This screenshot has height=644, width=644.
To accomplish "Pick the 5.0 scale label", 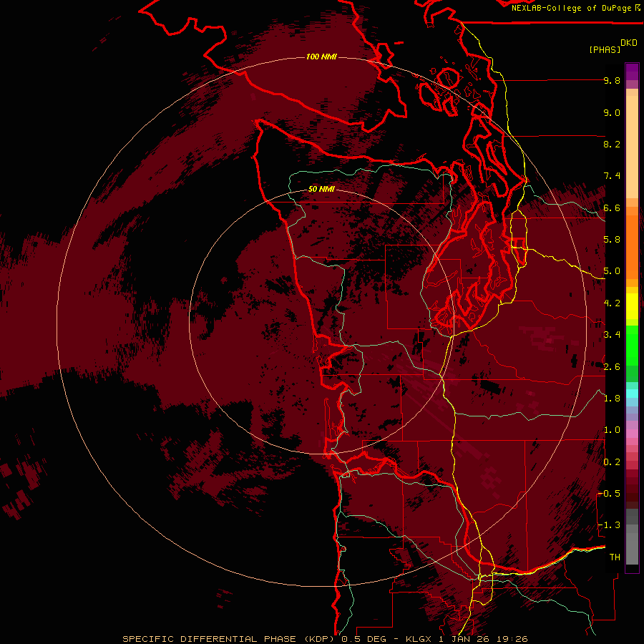I will [x=612, y=271].
